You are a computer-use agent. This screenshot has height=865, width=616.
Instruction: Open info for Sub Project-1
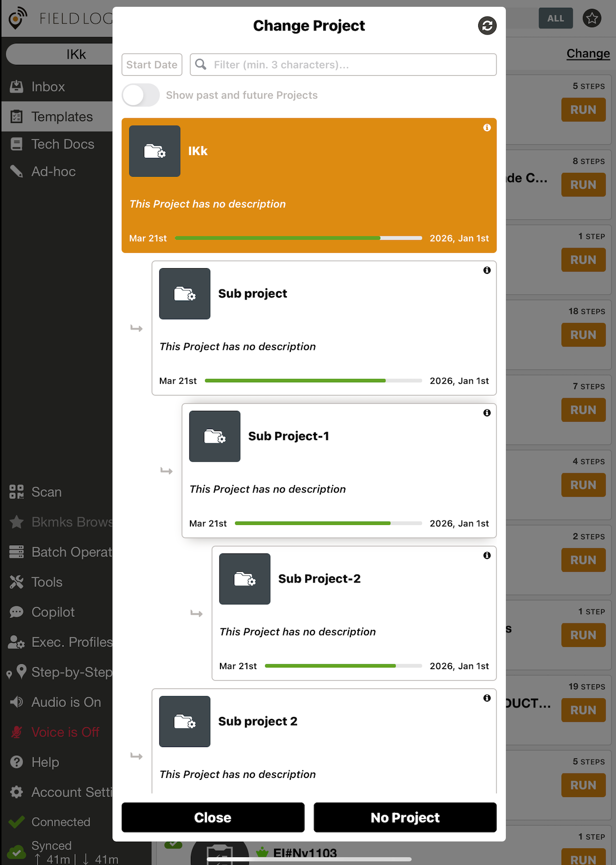487,413
